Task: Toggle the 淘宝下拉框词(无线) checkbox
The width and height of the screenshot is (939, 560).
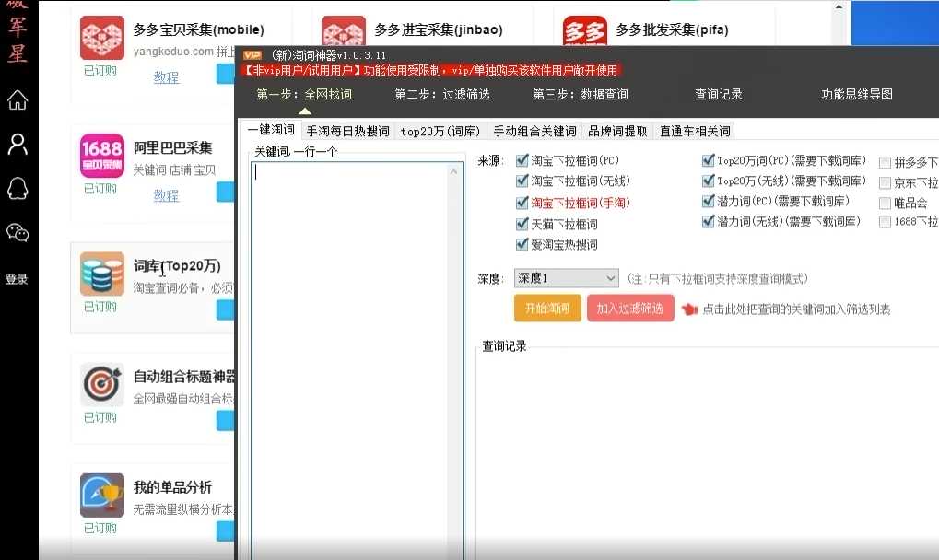Action: pos(522,181)
